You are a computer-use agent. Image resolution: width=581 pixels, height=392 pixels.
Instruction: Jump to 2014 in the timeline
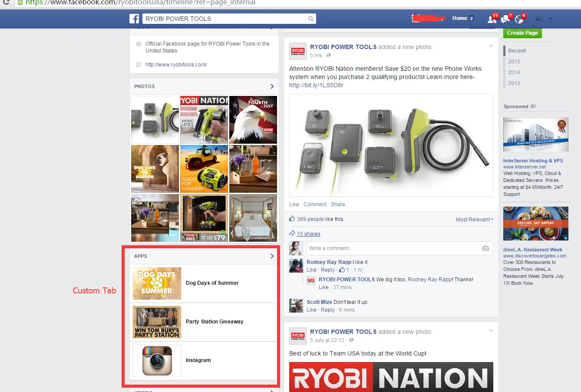514,72
